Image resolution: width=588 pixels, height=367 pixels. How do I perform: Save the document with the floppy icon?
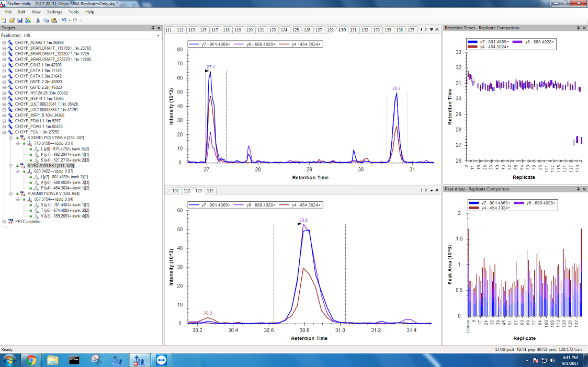point(20,20)
